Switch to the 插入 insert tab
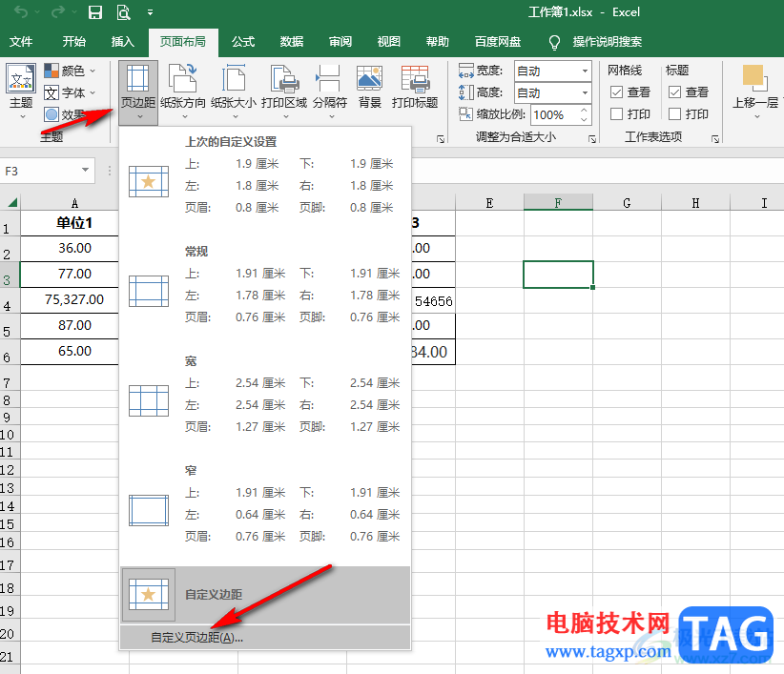 tap(122, 41)
